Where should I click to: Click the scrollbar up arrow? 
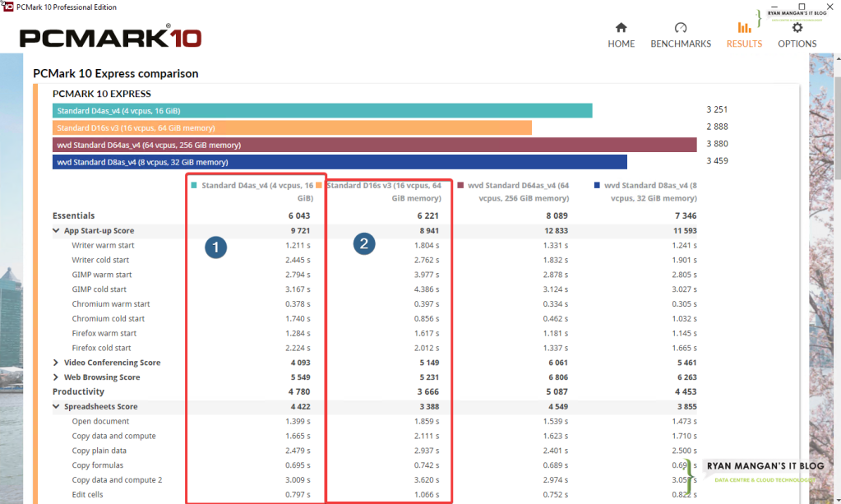click(x=837, y=58)
